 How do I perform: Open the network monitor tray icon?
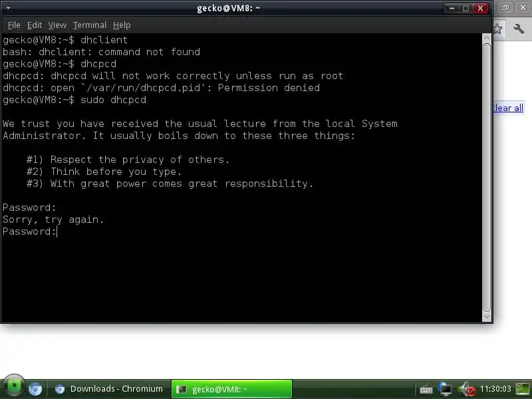coord(445,389)
